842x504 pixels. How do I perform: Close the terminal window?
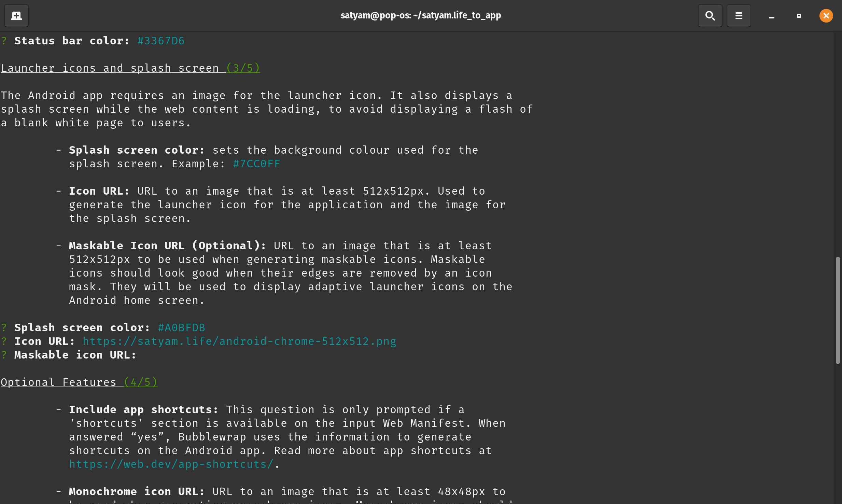[826, 16]
